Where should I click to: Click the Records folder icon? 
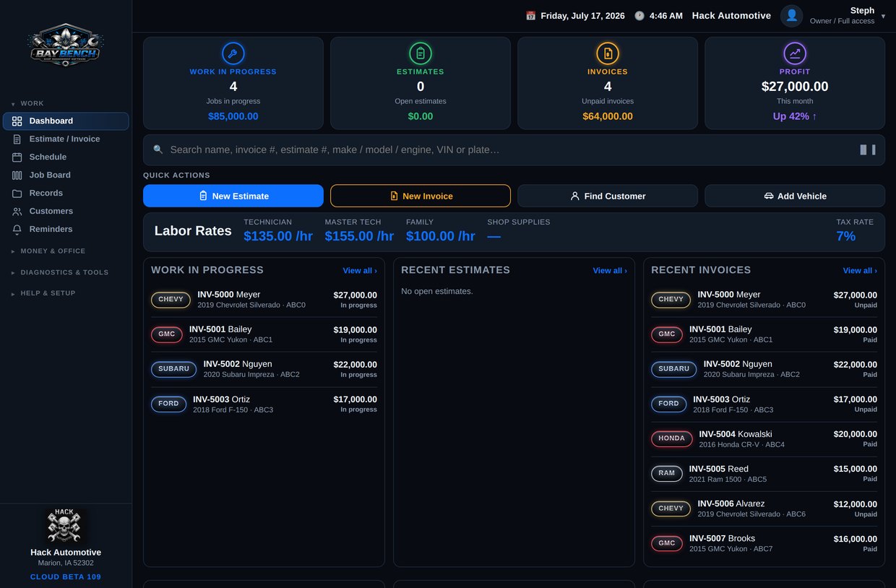tap(17, 194)
